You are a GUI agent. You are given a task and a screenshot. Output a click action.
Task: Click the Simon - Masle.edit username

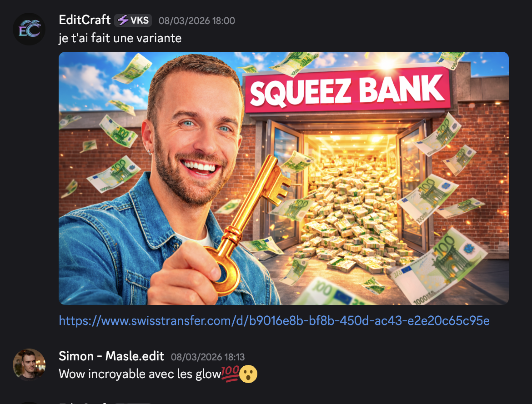click(111, 356)
